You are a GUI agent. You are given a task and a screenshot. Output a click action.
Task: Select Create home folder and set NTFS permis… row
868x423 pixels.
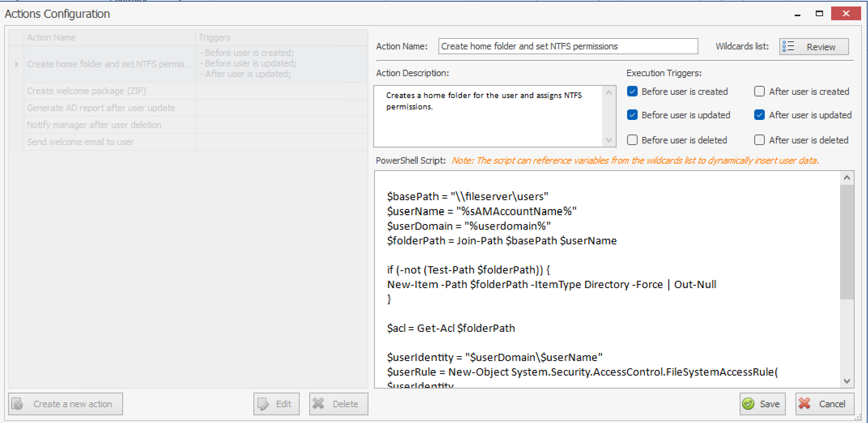[109, 64]
